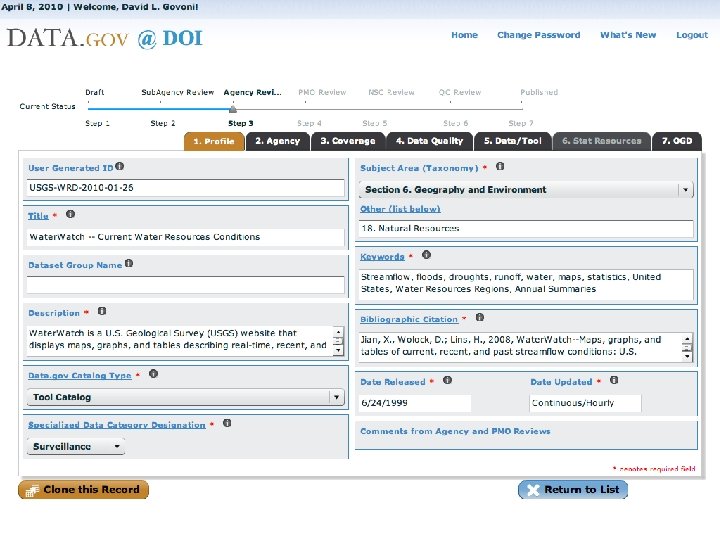This screenshot has width=720, height=540.
Task: Open the What's New link
Action: pyautogui.click(x=628, y=35)
